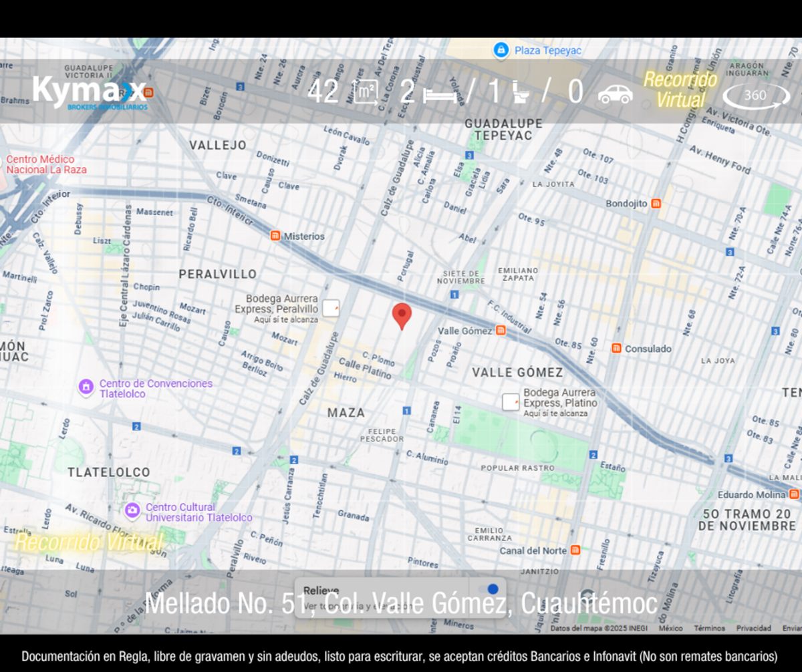Select the Canal del Norte station label

(533, 550)
